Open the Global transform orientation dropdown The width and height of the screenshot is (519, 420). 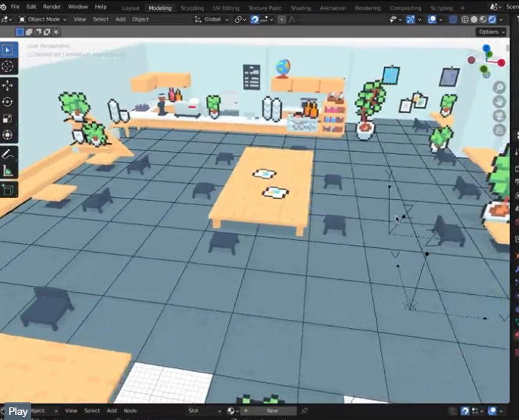[211, 19]
